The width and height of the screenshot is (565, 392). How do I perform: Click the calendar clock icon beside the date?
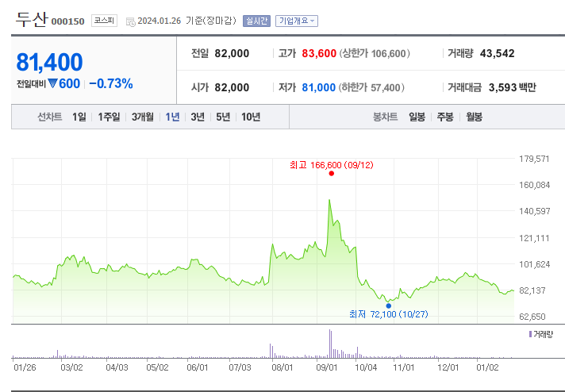click(x=130, y=21)
